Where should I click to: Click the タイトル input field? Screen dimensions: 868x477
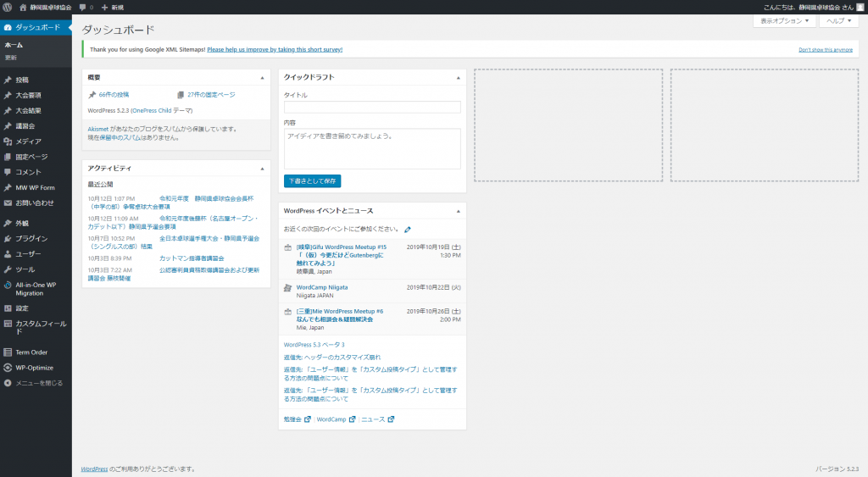(372, 108)
